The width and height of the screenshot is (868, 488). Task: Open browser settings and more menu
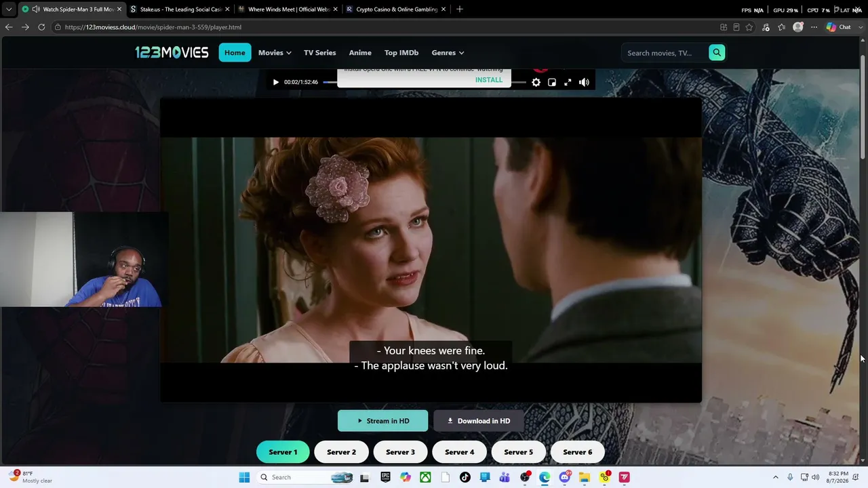[814, 27]
